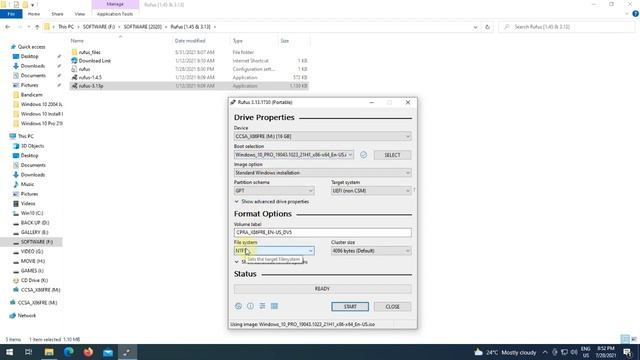Click the checksum checkmark icon beside SELECT
Image resolution: width=640 pixels, height=360 pixels.
coord(363,155)
